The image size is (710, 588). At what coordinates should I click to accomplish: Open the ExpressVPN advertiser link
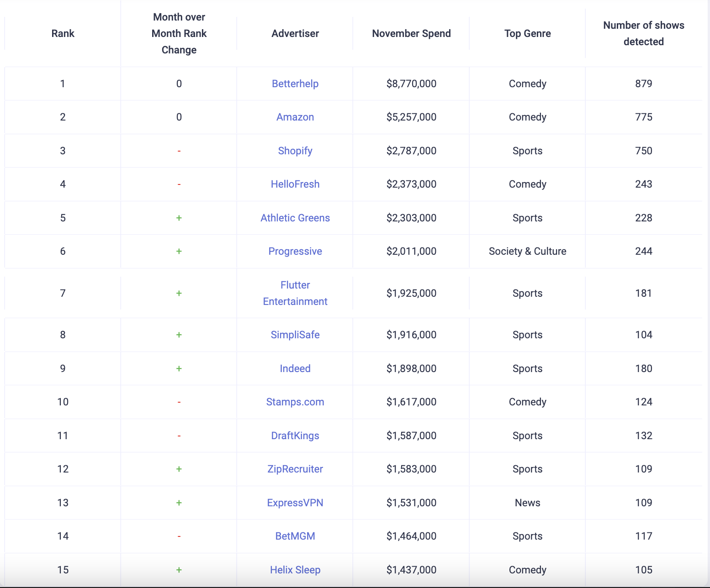click(x=295, y=503)
